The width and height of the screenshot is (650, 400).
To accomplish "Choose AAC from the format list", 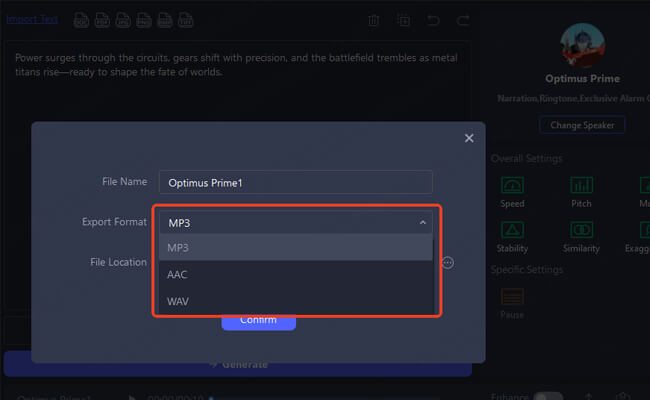I will point(295,274).
